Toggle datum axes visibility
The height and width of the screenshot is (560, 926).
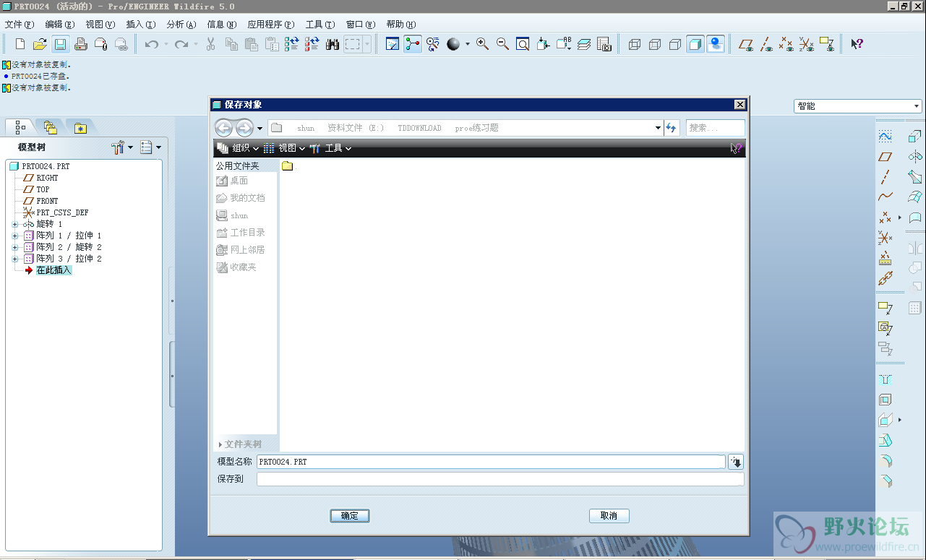[766, 44]
